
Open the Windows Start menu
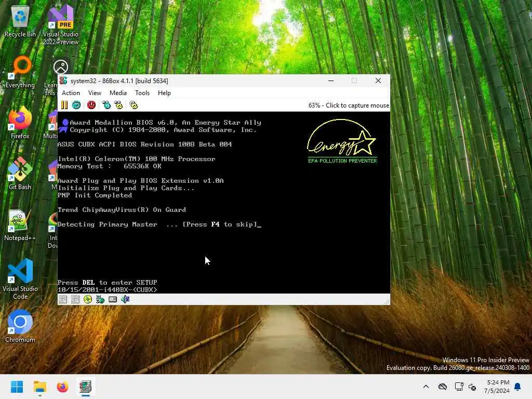point(17,387)
